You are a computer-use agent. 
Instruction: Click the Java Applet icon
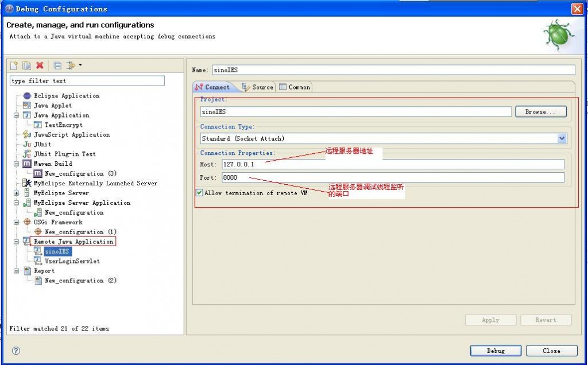27,105
